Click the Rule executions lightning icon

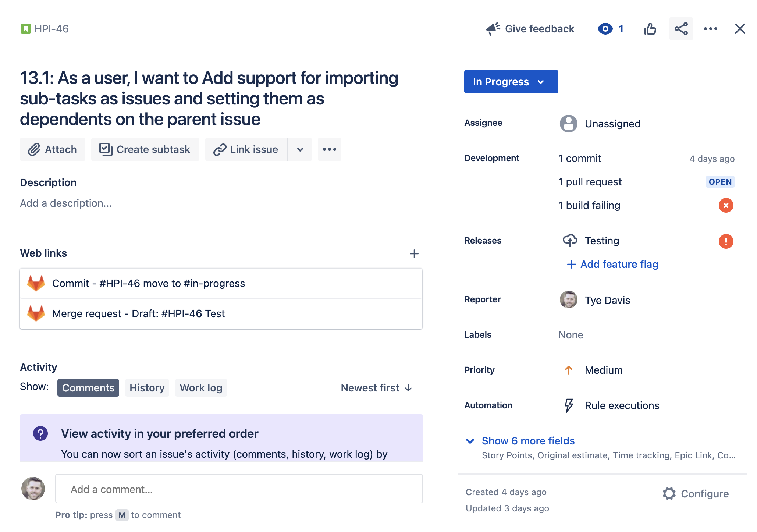point(568,405)
